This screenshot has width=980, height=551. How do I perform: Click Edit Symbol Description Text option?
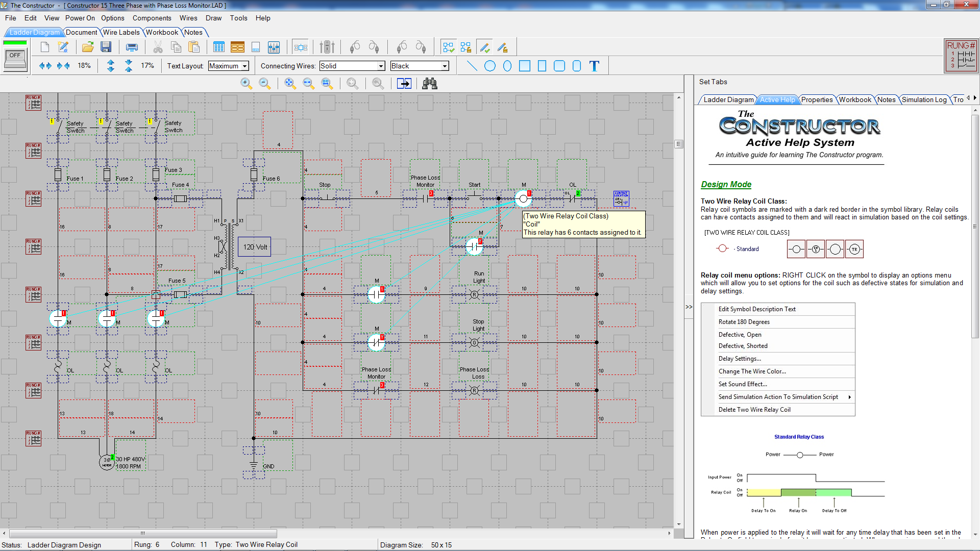click(x=778, y=309)
